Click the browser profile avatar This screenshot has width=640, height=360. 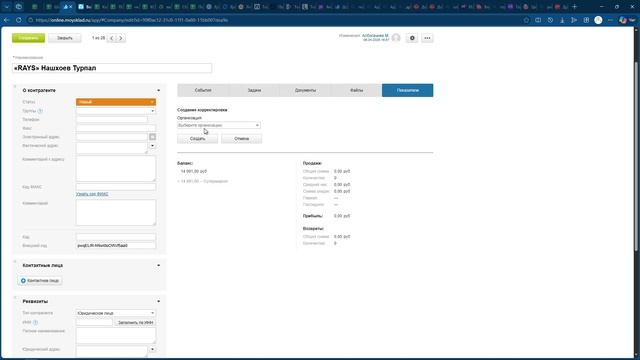click(x=598, y=20)
